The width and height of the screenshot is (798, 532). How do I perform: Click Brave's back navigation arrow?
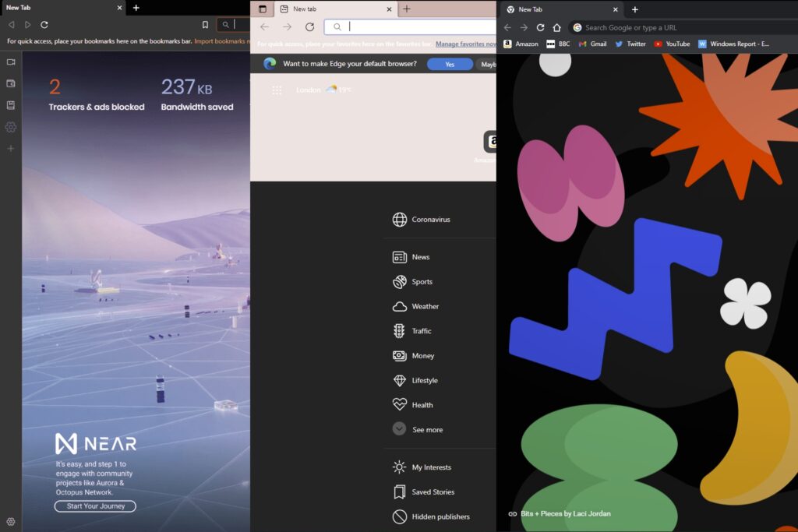pos(11,24)
